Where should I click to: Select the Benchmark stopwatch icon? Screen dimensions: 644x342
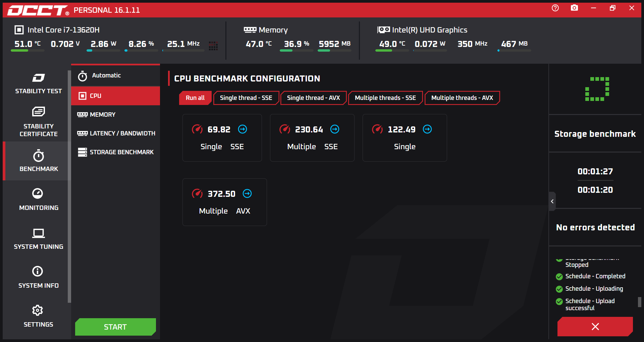38,156
